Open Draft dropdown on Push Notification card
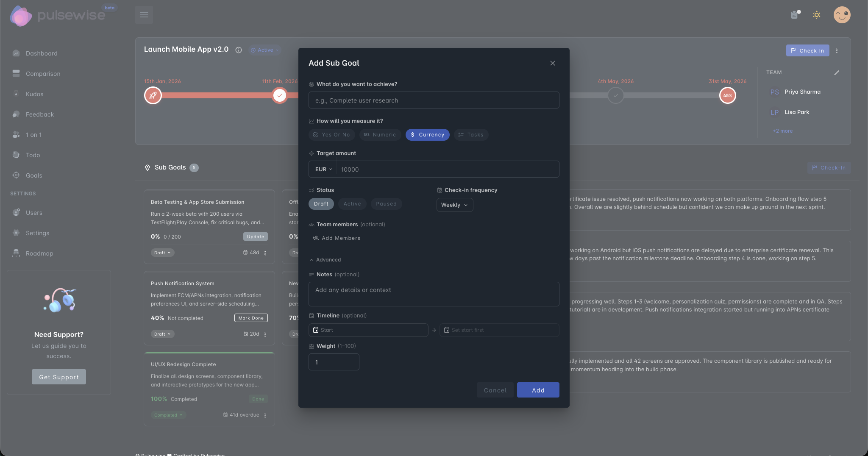Image resolution: width=868 pixels, height=456 pixels. click(x=162, y=334)
